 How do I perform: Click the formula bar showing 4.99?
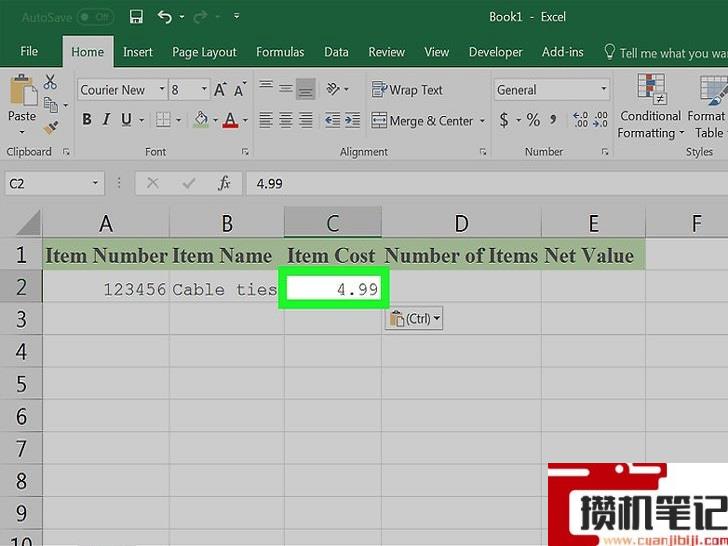coord(487,183)
